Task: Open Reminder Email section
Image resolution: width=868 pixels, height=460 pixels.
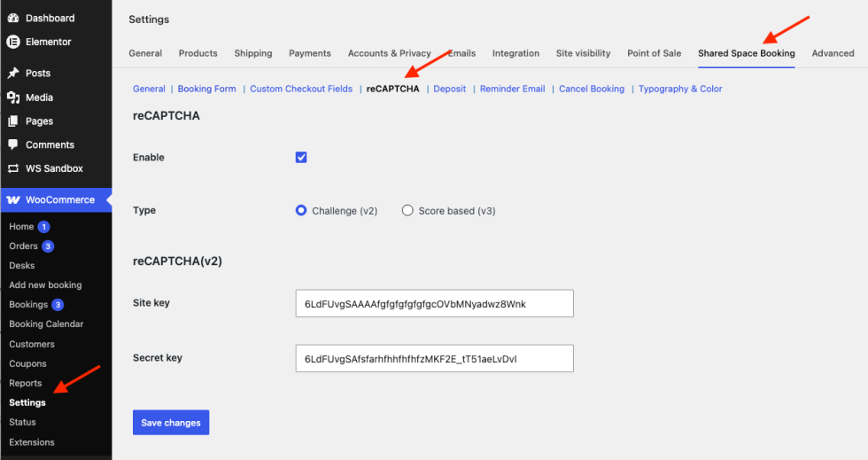Action: point(513,89)
